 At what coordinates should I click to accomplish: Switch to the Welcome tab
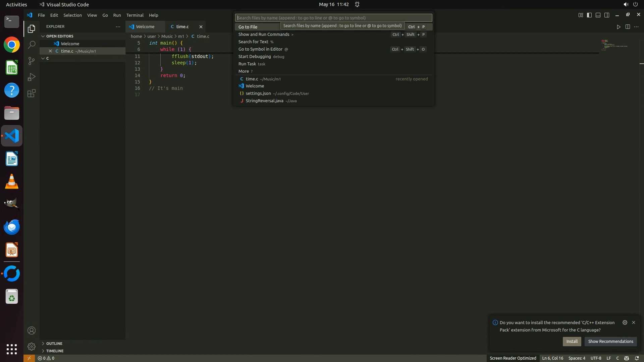[x=145, y=26]
